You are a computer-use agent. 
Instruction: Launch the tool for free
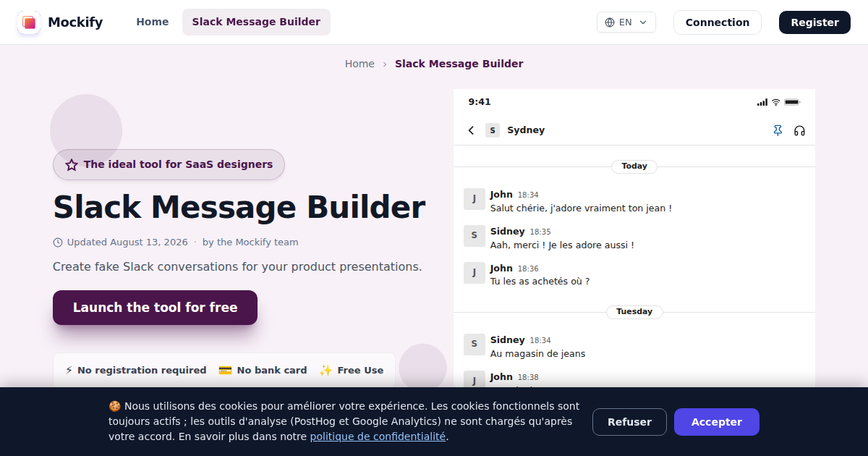[x=155, y=308]
